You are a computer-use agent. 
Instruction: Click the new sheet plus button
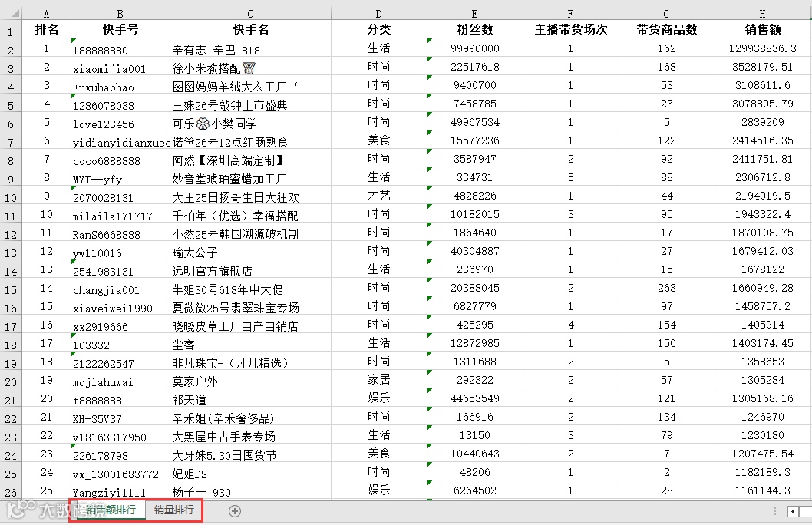(234, 510)
